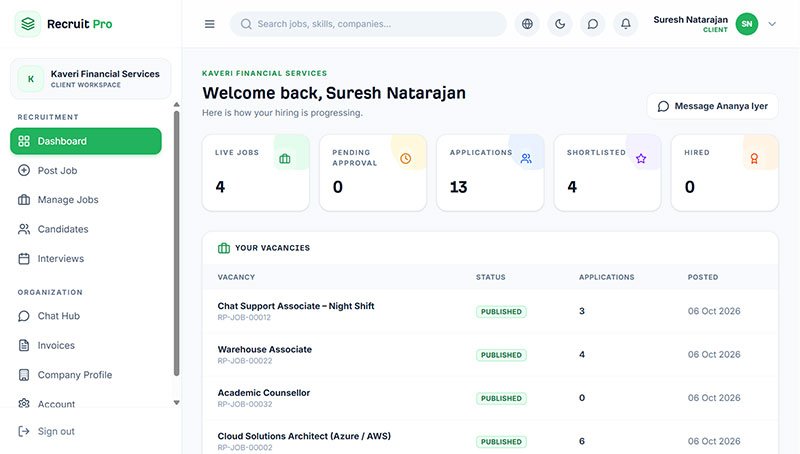Image resolution: width=800 pixels, height=454 pixels.
Task: Message Ananya Iyer button
Action: [x=713, y=106]
